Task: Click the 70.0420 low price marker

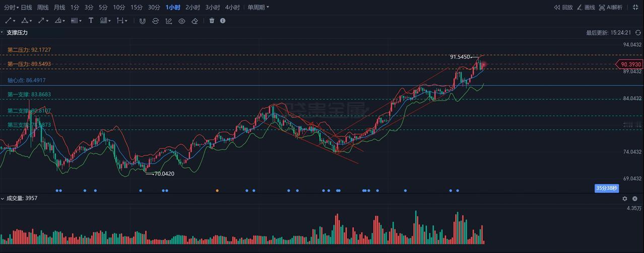Action: (x=164, y=174)
